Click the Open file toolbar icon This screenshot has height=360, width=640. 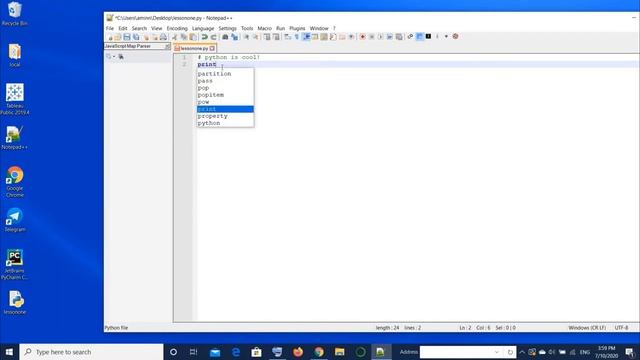[118, 37]
